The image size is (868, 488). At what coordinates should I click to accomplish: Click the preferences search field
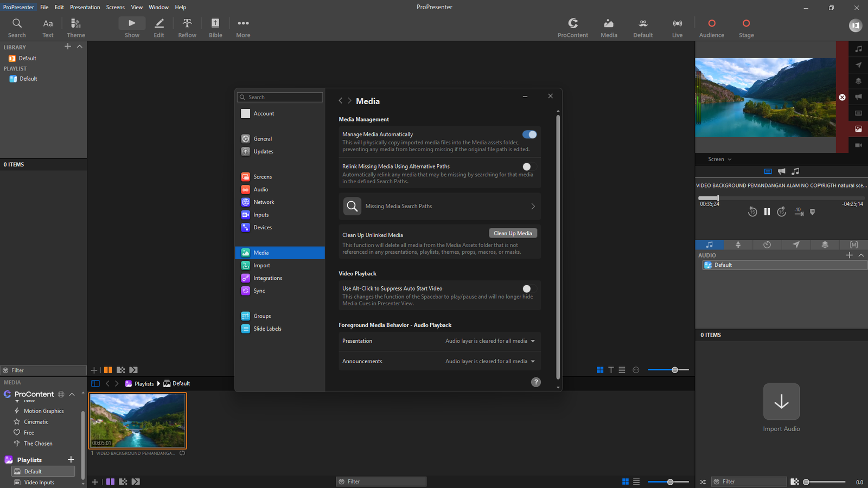tap(280, 98)
